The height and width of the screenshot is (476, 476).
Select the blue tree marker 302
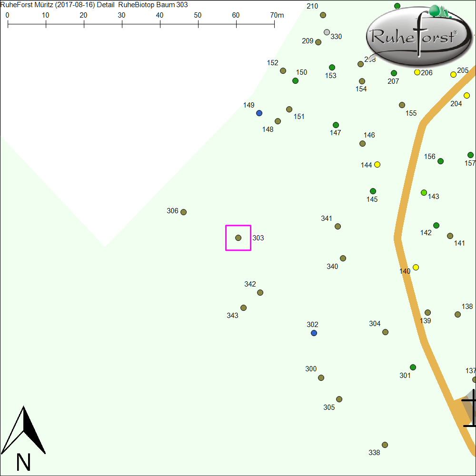[314, 333]
